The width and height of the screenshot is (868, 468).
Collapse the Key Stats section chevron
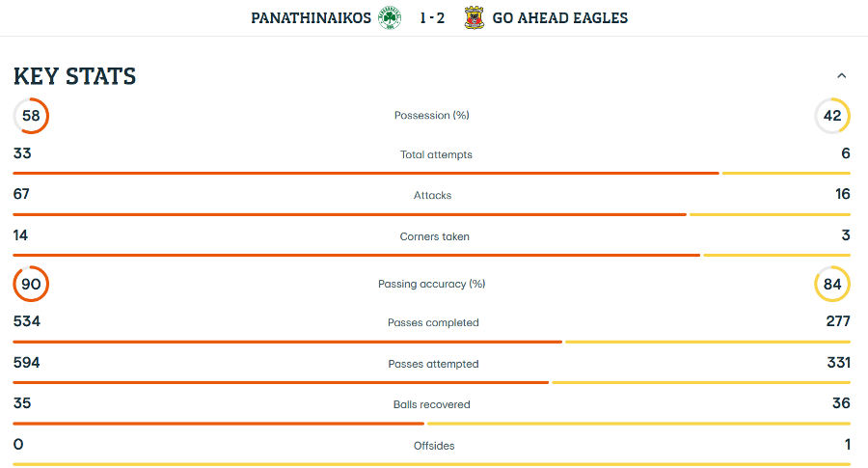pyautogui.click(x=841, y=75)
